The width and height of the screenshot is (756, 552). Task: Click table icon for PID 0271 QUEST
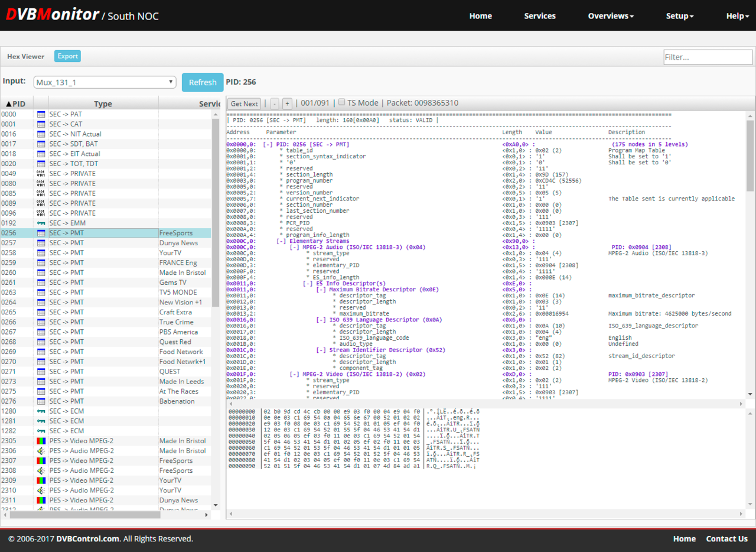(x=41, y=372)
